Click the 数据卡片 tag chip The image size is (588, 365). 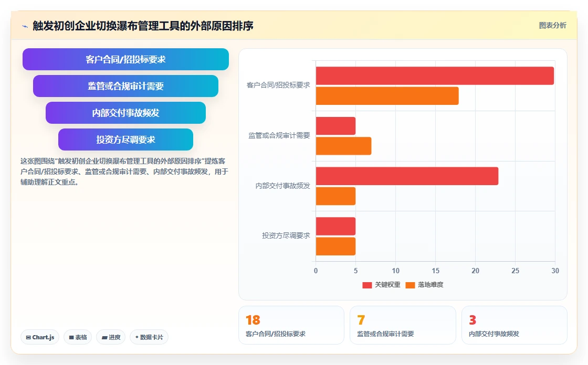coord(149,337)
